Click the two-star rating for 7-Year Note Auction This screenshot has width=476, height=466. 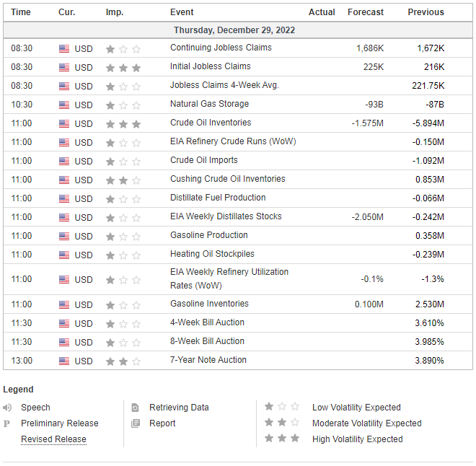(x=123, y=361)
